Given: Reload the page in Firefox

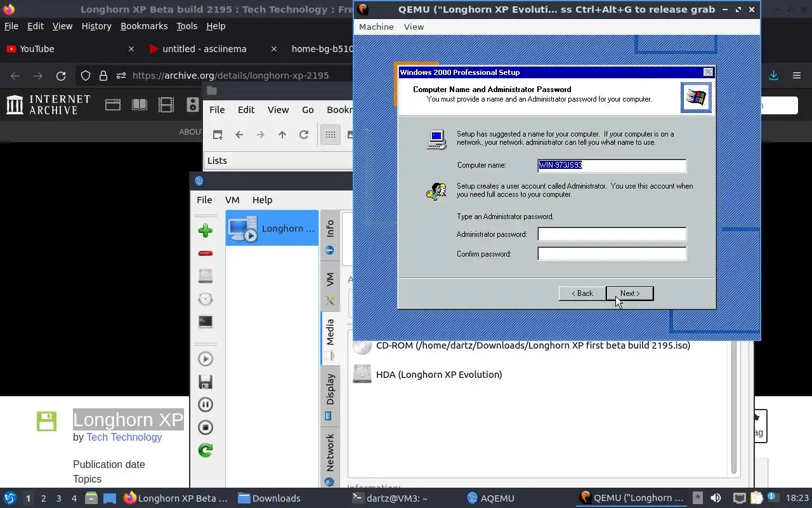Looking at the screenshot, I should [x=61, y=76].
